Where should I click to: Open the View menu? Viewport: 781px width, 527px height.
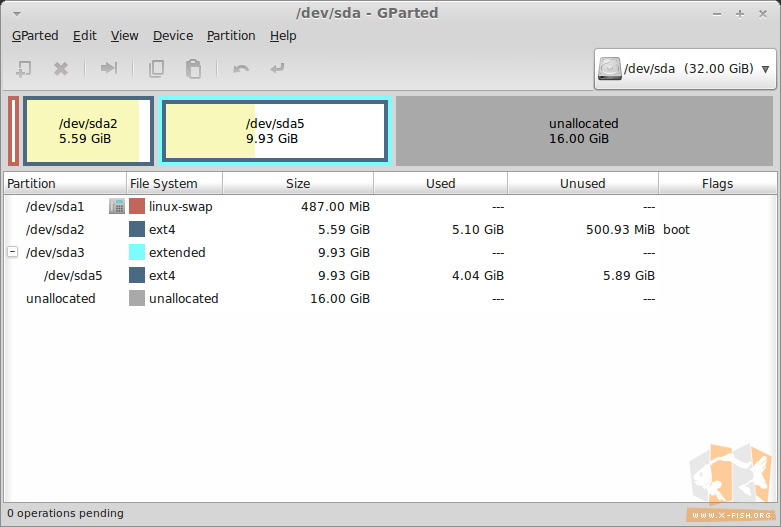[x=125, y=36]
